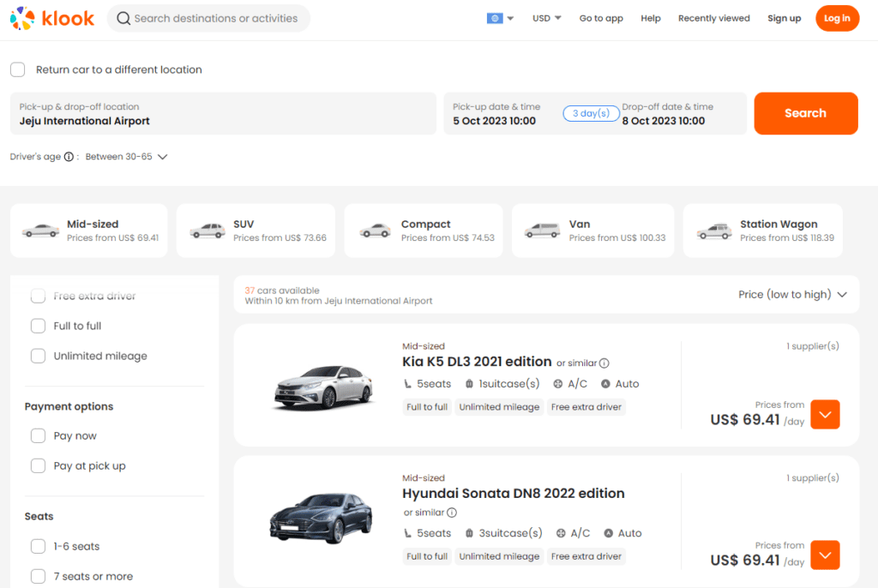Click the Klook logo
Screen dimensions: 878x588
pos(52,19)
